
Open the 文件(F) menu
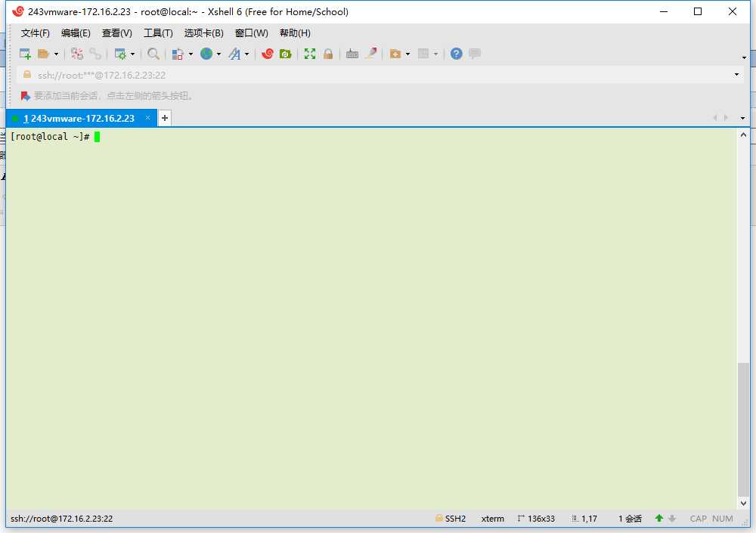click(x=36, y=33)
